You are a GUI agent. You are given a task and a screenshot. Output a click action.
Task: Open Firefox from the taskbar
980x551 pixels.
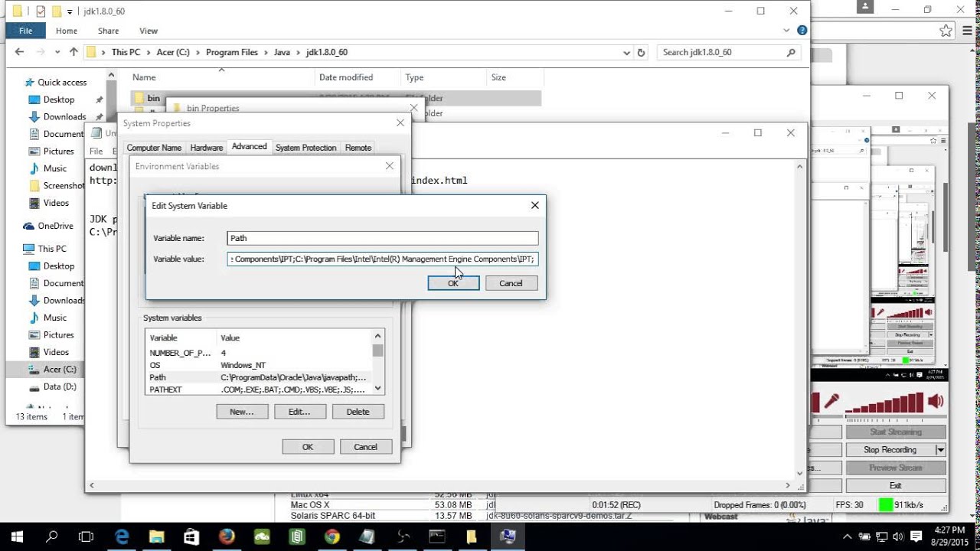click(227, 536)
